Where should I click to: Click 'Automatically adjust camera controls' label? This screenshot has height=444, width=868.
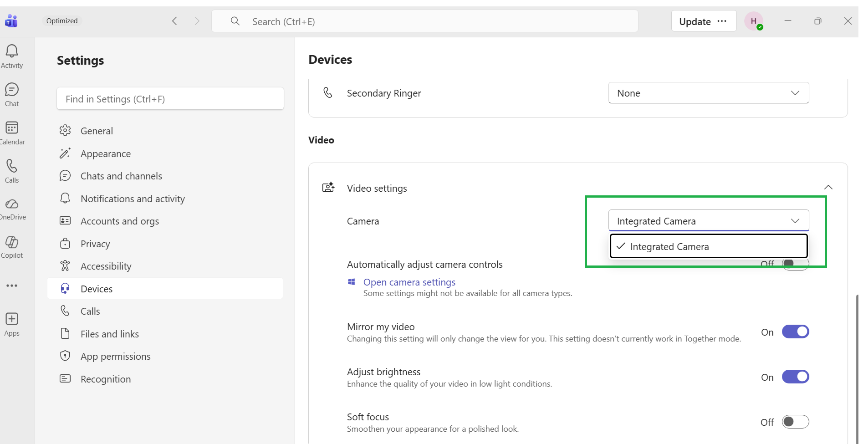coord(424,264)
